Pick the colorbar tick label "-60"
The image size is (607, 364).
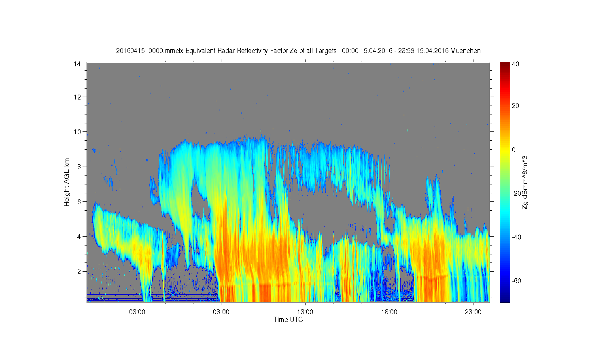[x=517, y=281]
